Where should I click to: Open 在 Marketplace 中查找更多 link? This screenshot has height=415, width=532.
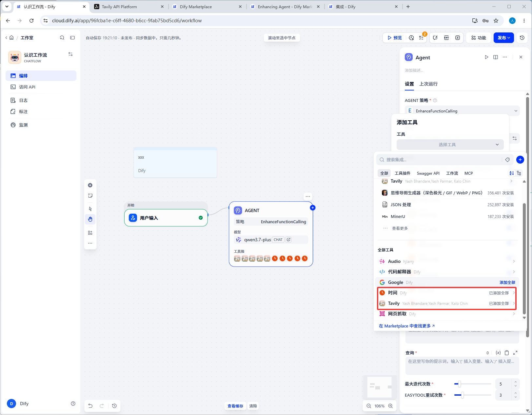click(x=407, y=326)
